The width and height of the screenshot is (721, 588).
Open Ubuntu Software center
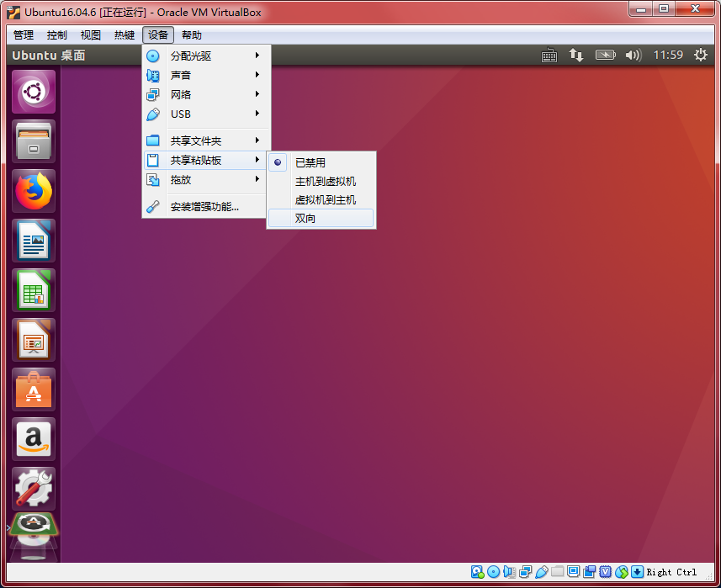[34, 389]
